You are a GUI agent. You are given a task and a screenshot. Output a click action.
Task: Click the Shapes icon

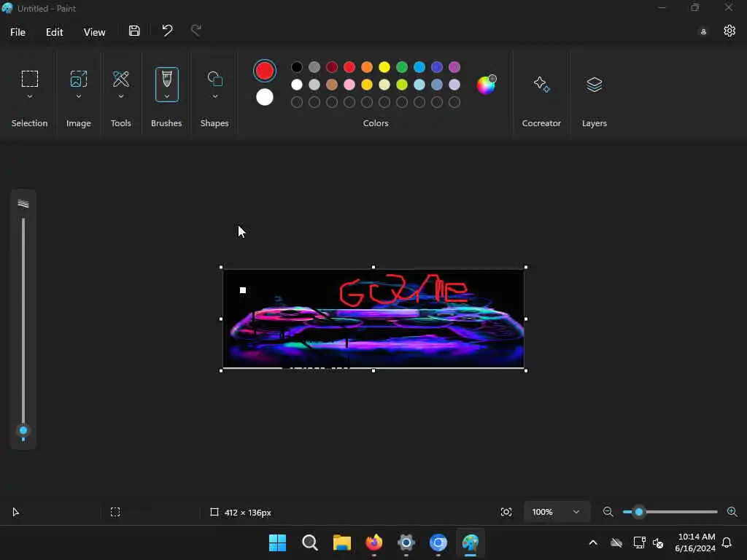[x=215, y=79]
